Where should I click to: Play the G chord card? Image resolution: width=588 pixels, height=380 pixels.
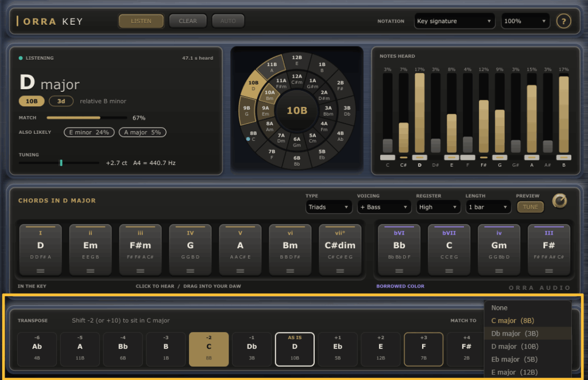coord(190,250)
